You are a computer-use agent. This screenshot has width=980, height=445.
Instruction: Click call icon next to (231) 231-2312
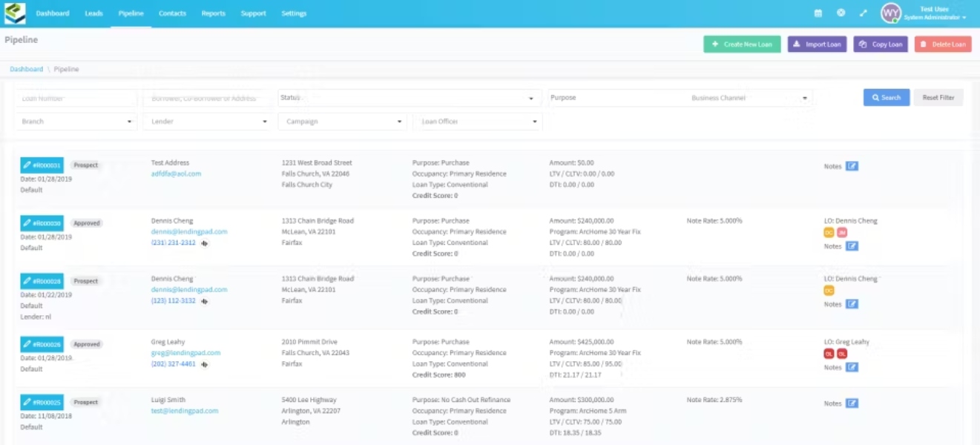[x=204, y=243]
